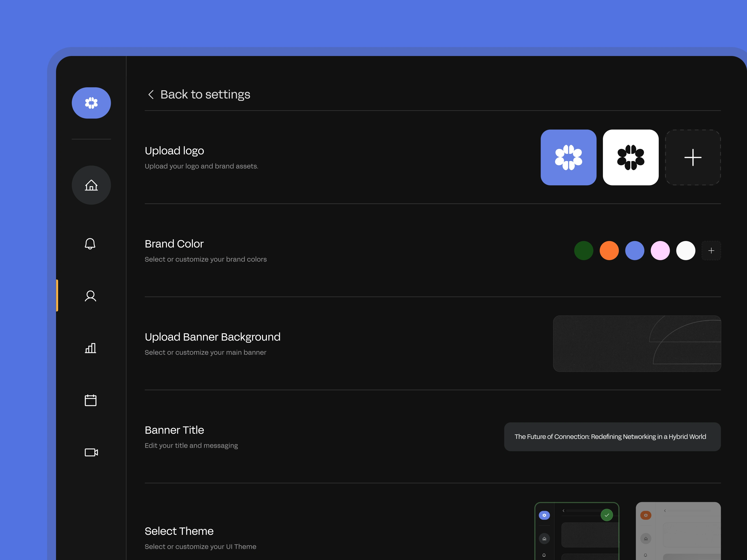Image resolution: width=747 pixels, height=560 pixels.
Task: Open the Home section in sidebar
Action: point(91,185)
